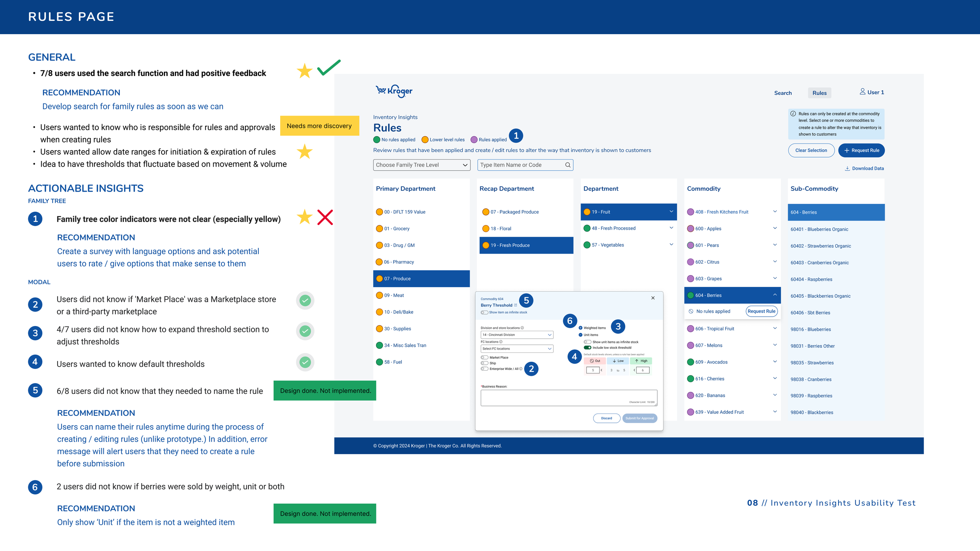Enable Show item as infinite stock
This screenshot has height=551, width=980.
[x=485, y=313]
